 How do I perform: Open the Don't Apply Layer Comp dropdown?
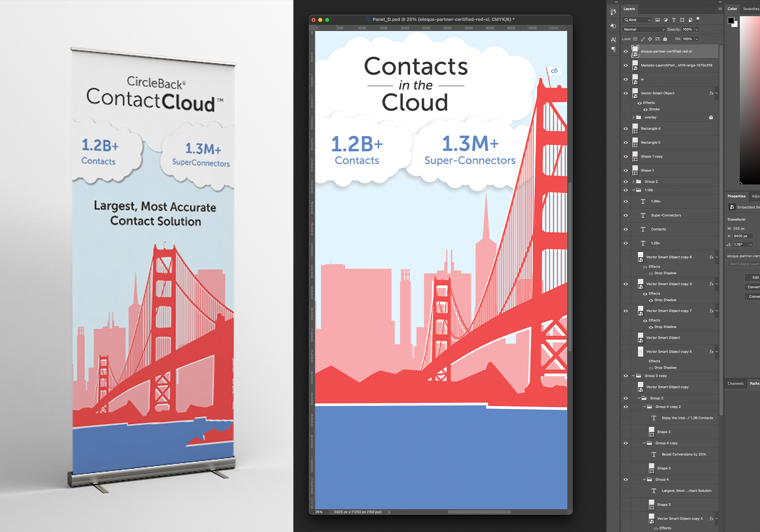[x=744, y=264]
